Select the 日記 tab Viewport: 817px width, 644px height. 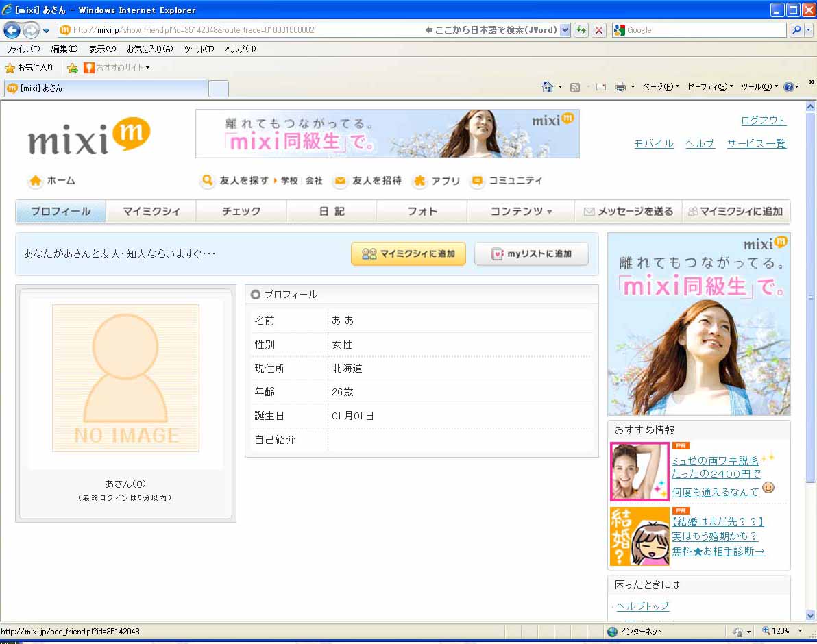pos(332,212)
